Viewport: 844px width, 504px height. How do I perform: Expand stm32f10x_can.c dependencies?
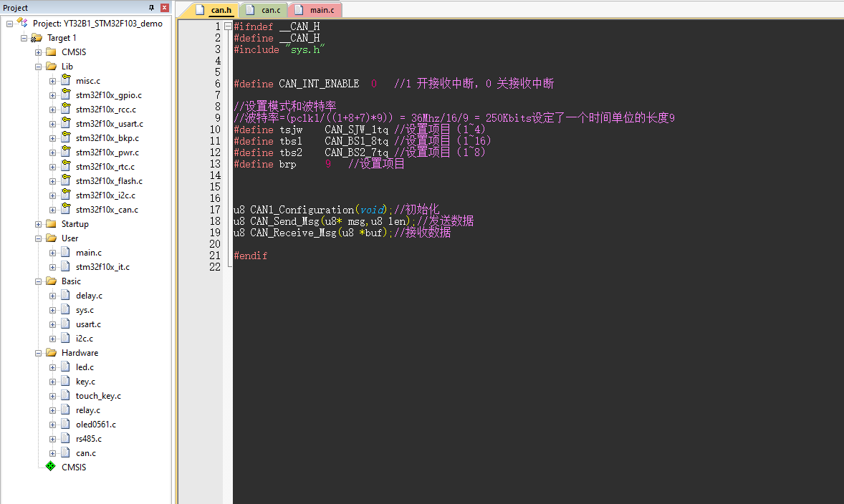point(53,210)
